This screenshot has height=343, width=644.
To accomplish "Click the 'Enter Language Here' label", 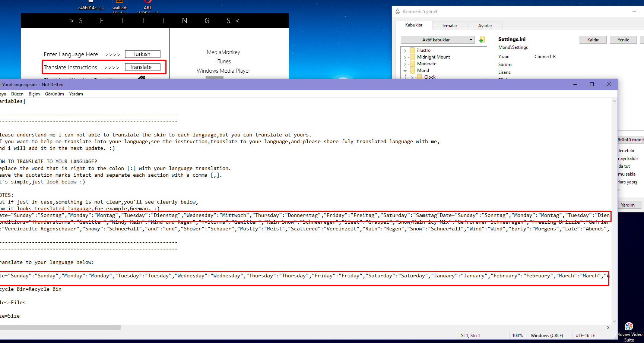I will [x=71, y=54].
